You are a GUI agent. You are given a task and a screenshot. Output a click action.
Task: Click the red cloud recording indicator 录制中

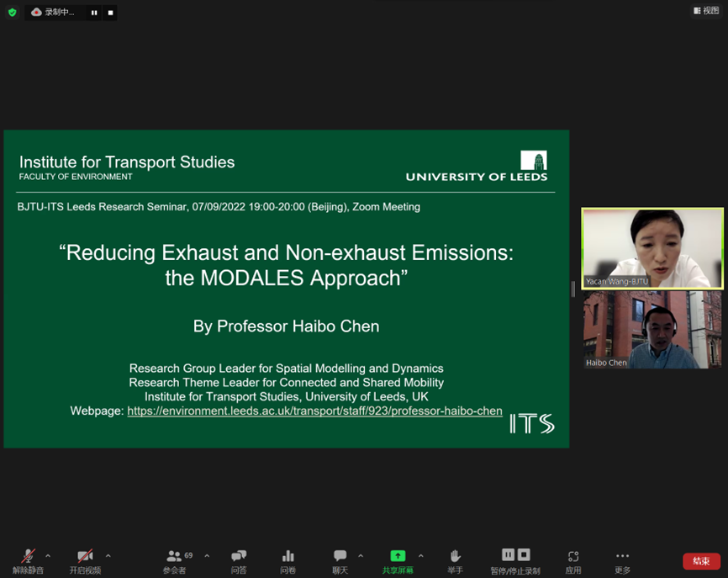click(x=52, y=13)
